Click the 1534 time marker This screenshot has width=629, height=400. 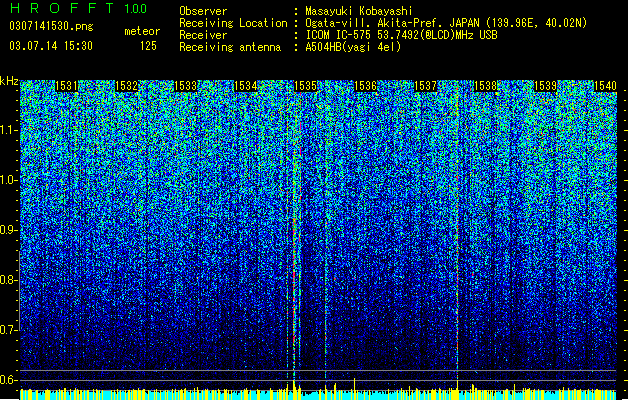tap(246, 86)
